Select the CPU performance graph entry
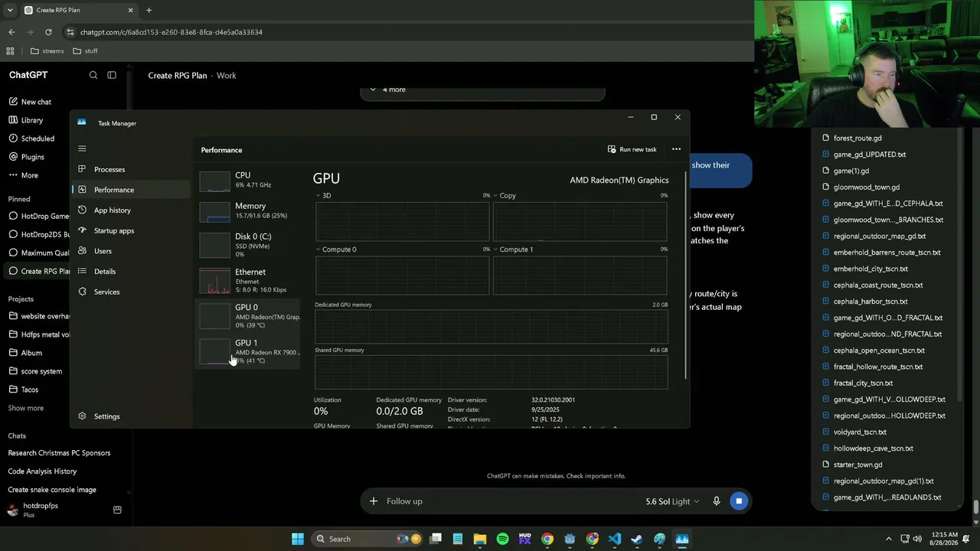980x551 pixels. [x=249, y=180]
